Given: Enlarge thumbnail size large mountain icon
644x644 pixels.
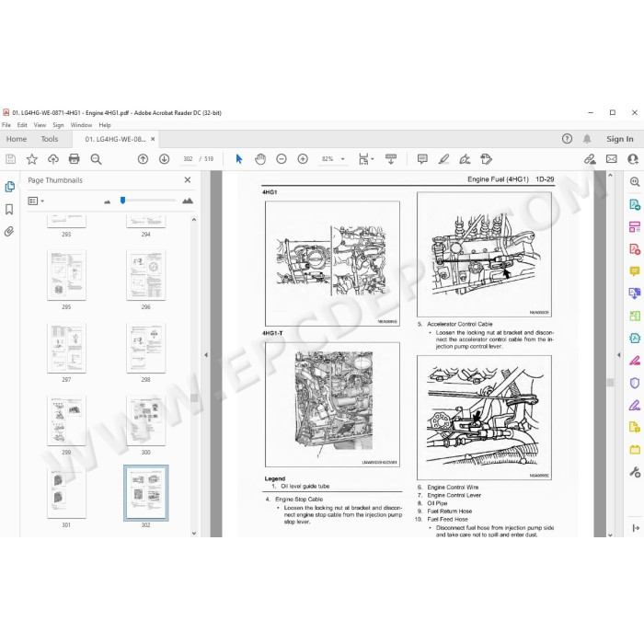Looking at the screenshot, I should pyautogui.click(x=188, y=201).
